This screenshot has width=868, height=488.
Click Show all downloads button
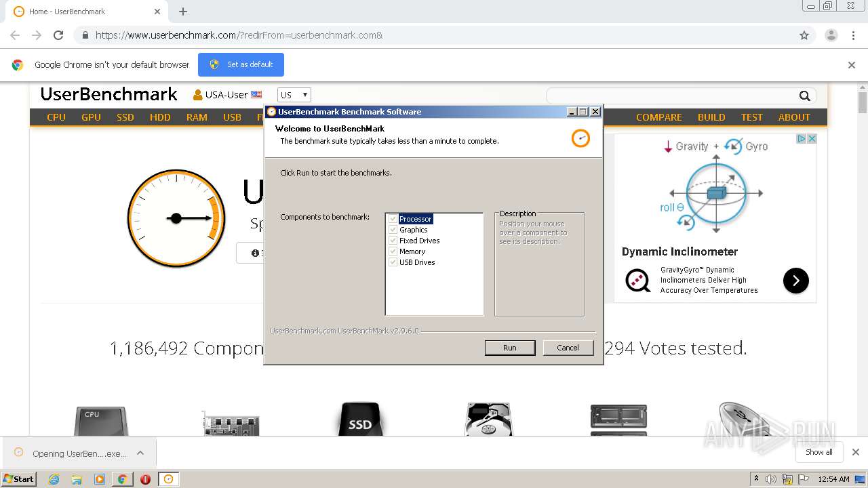coord(818,452)
